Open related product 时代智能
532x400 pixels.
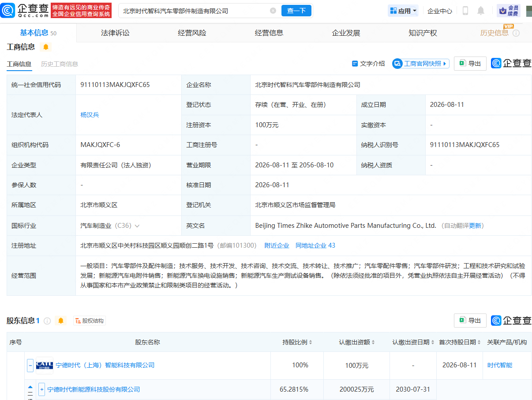pos(500,366)
